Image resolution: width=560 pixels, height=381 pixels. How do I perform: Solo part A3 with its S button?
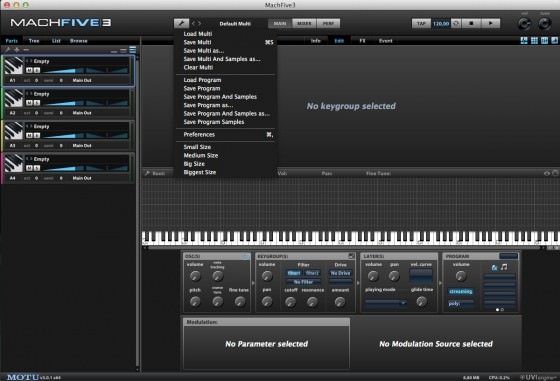click(x=36, y=135)
